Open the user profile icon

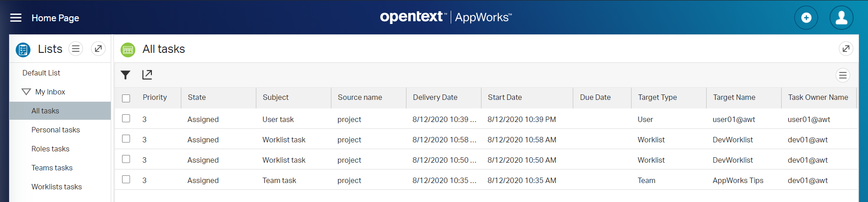pyautogui.click(x=841, y=18)
